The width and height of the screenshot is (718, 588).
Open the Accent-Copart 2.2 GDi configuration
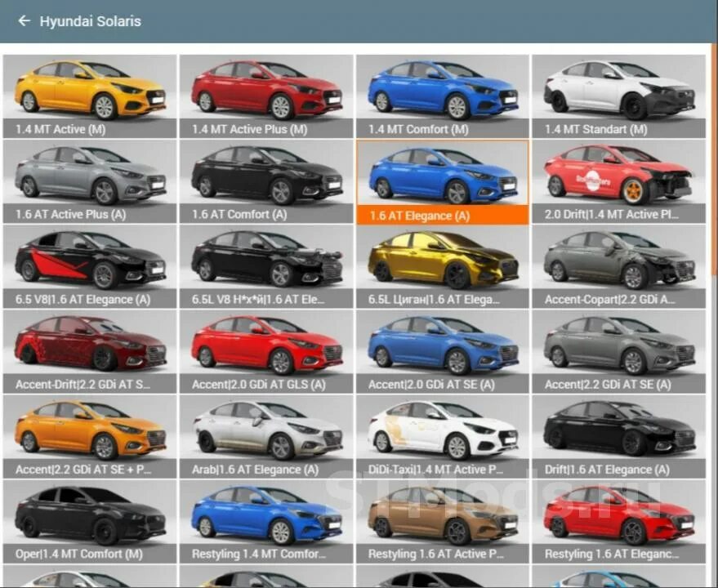click(x=618, y=266)
